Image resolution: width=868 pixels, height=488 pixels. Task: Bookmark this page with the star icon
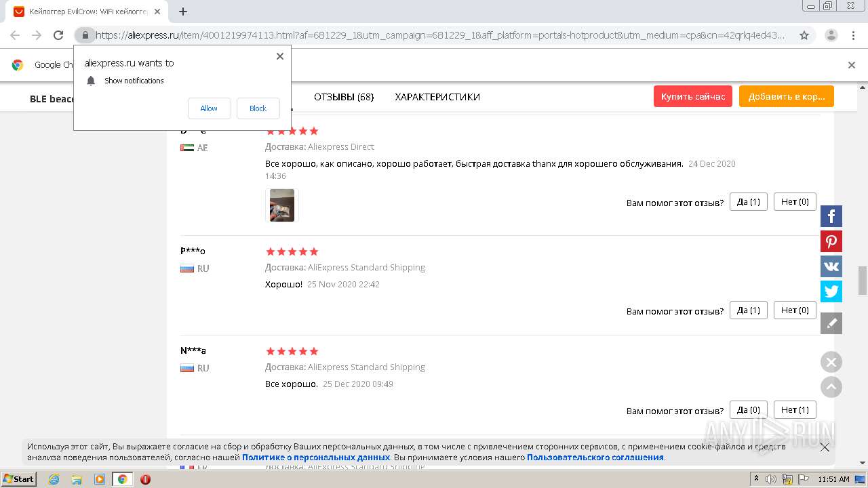click(x=804, y=35)
